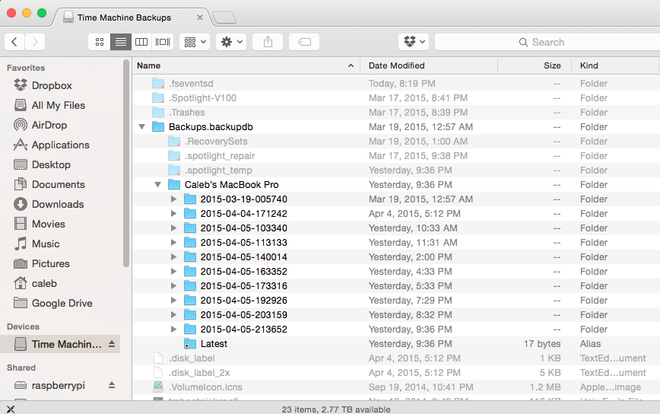Image resolution: width=660 pixels, height=414 pixels.
Task: Expand the 2015-04-04-171242 backup folder
Action: [x=173, y=213]
